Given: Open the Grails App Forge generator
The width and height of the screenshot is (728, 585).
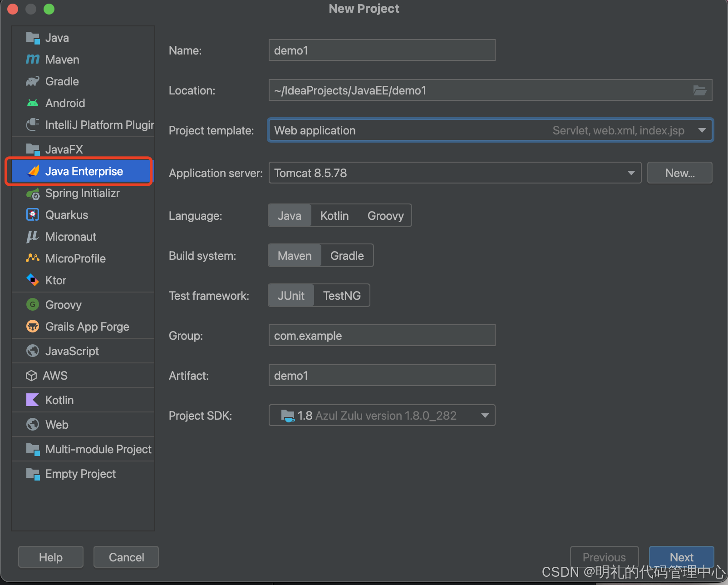Looking at the screenshot, I should pyautogui.click(x=87, y=326).
